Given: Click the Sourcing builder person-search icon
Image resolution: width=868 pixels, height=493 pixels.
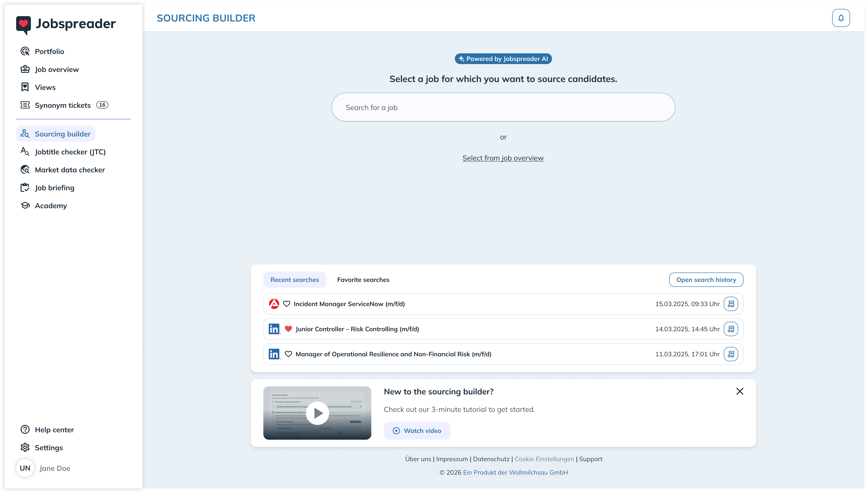Looking at the screenshot, I should click(x=25, y=134).
